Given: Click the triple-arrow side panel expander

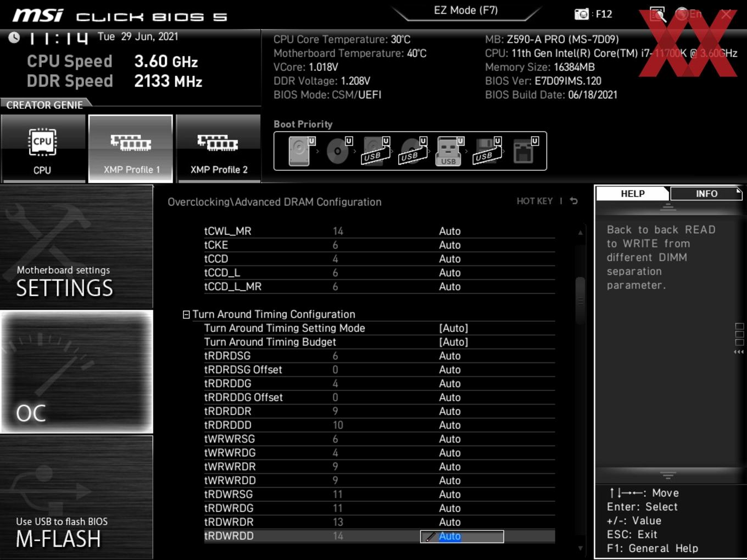Looking at the screenshot, I should pos(739,352).
